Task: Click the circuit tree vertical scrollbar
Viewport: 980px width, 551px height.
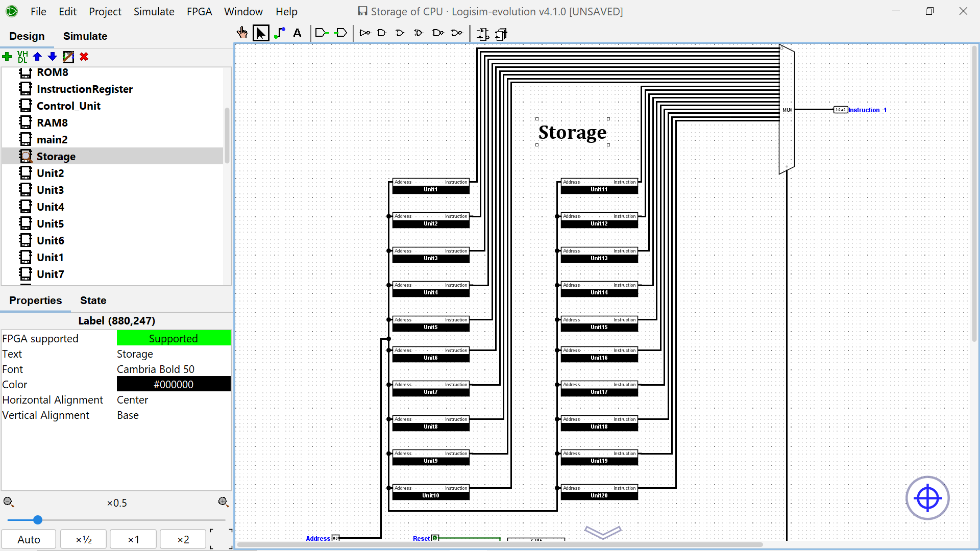Action: 227,135
